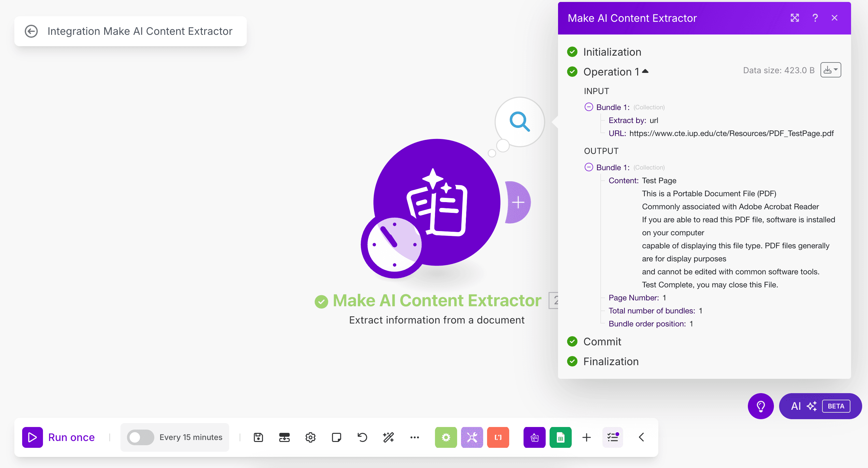The image size is (868, 468).
Task: Open the purple dev tools wrench icon
Action: tap(472, 437)
